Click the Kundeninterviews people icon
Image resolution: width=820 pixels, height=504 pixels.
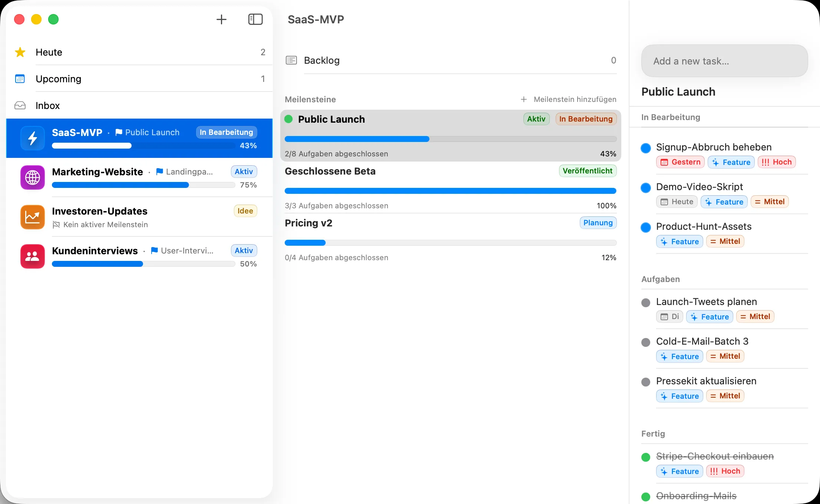click(33, 256)
